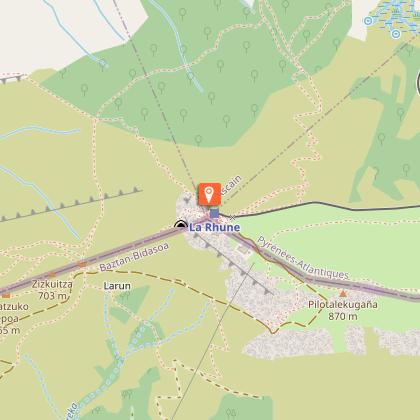Click the La Rhune place label

[x=214, y=227]
